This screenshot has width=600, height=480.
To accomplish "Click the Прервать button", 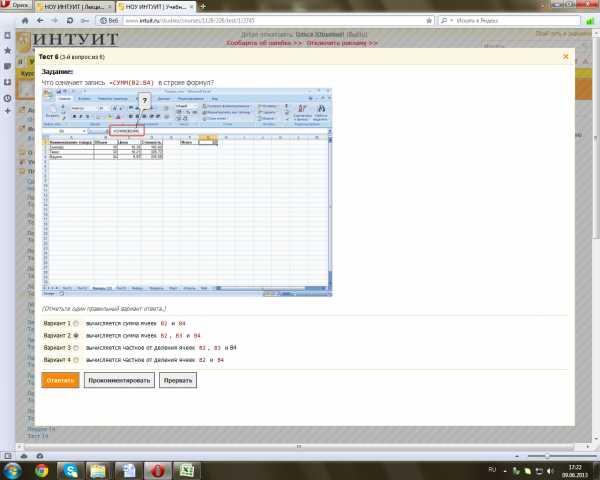I will click(x=178, y=380).
